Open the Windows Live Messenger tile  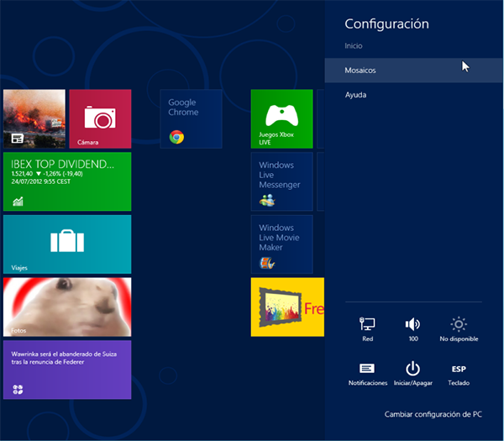click(281, 181)
